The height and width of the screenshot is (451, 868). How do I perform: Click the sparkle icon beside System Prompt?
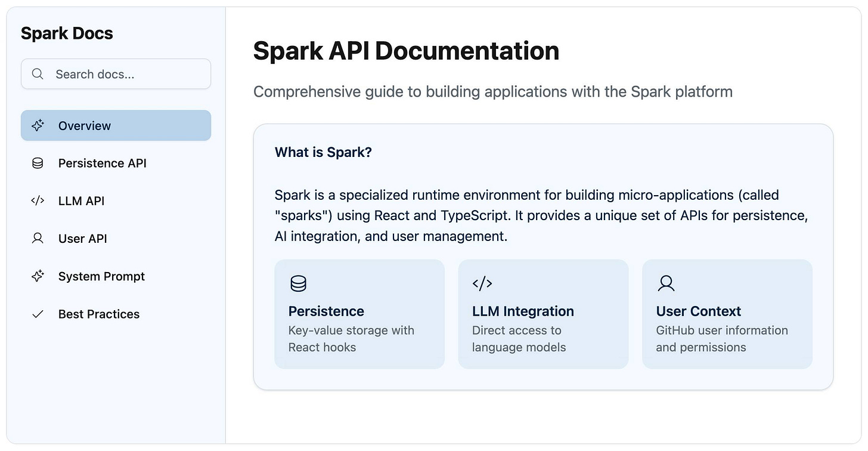pyautogui.click(x=38, y=276)
